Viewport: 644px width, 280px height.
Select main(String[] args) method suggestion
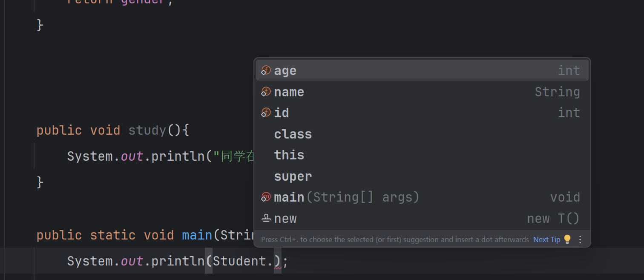[422, 197]
